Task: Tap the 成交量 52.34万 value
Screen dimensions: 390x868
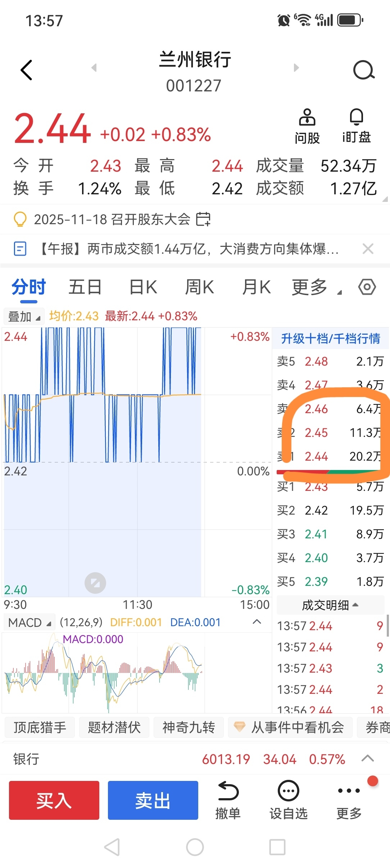Action: pyautogui.click(x=348, y=166)
